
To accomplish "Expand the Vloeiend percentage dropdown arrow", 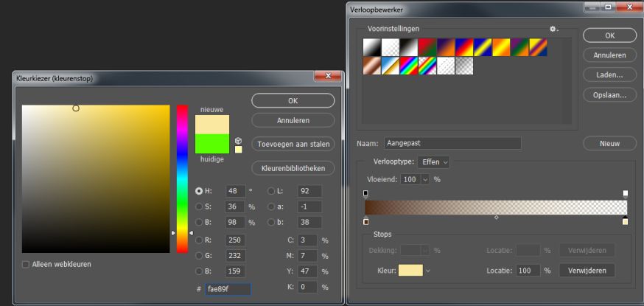I will click(x=424, y=179).
